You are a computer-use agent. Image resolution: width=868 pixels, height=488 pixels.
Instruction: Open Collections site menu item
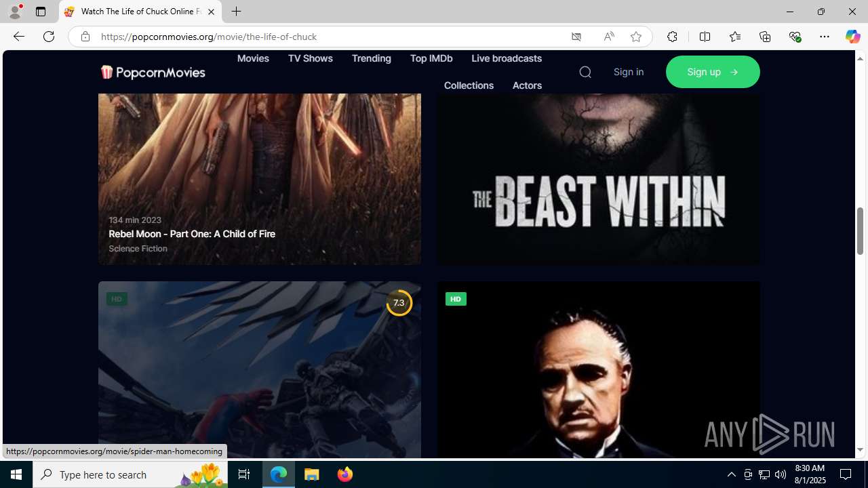tap(469, 85)
